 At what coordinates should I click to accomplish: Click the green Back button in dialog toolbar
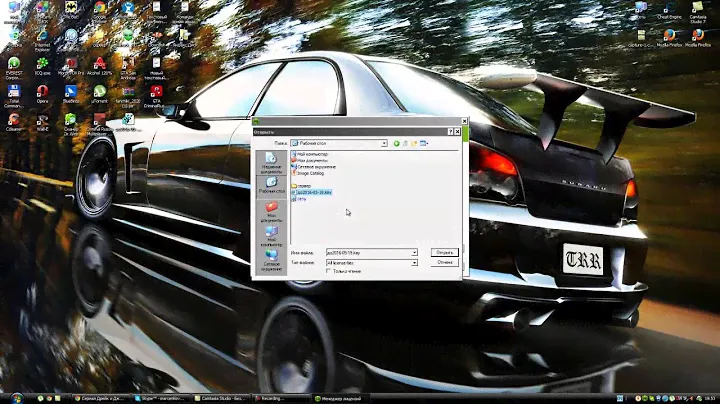point(397,144)
